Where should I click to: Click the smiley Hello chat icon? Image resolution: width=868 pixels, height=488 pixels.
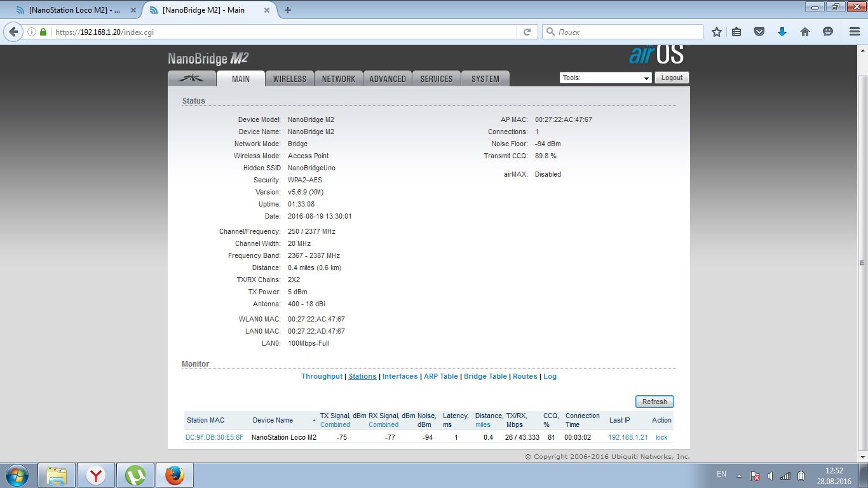click(828, 32)
